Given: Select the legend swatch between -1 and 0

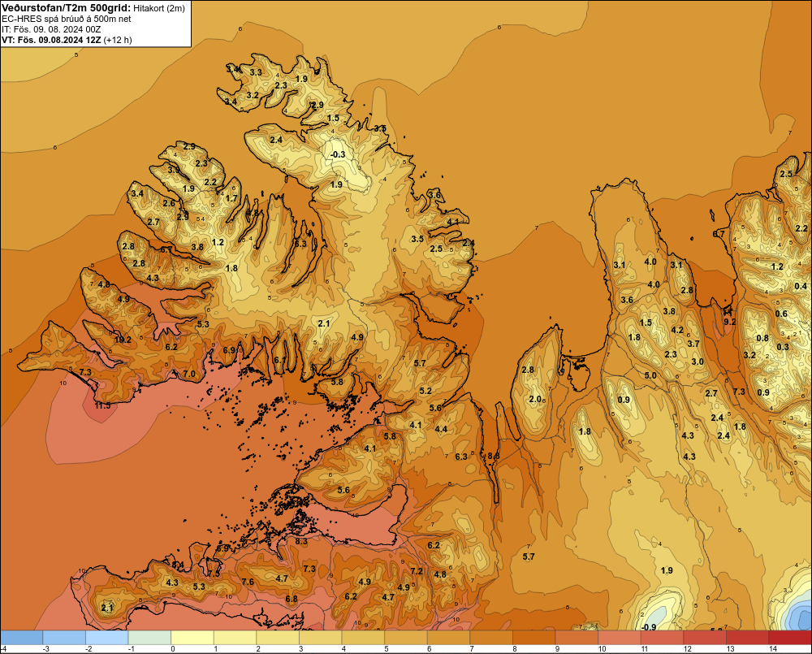Looking at the screenshot, I should click(x=149, y=638).
